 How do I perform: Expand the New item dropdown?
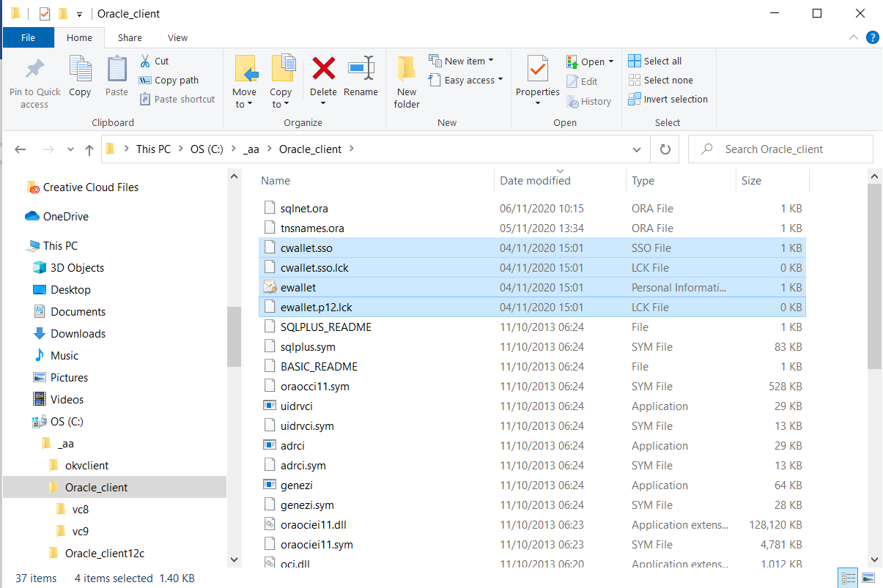click(x=491, y=61)
